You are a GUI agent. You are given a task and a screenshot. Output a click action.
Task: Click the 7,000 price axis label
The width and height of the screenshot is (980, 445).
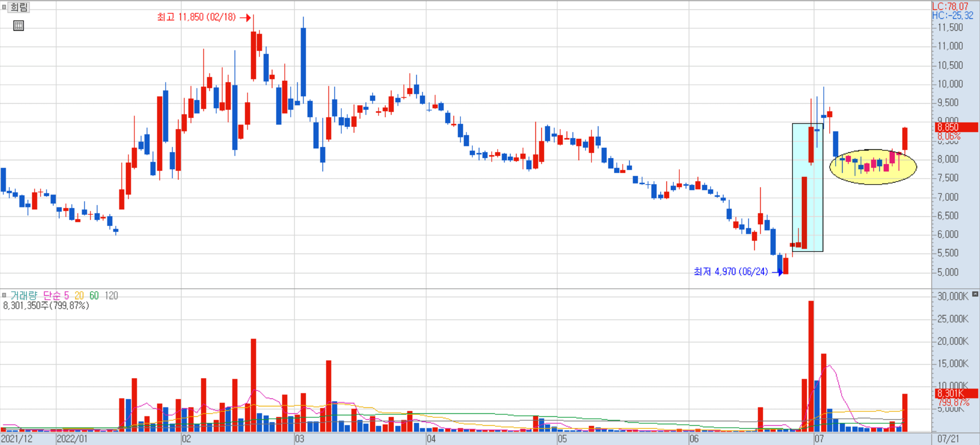[x=948, y=197]
